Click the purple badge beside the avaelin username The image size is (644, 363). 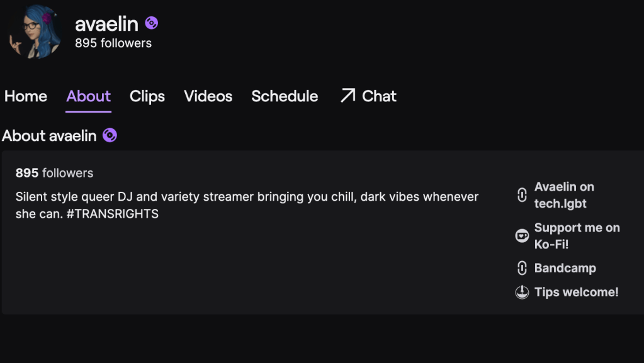151,23
